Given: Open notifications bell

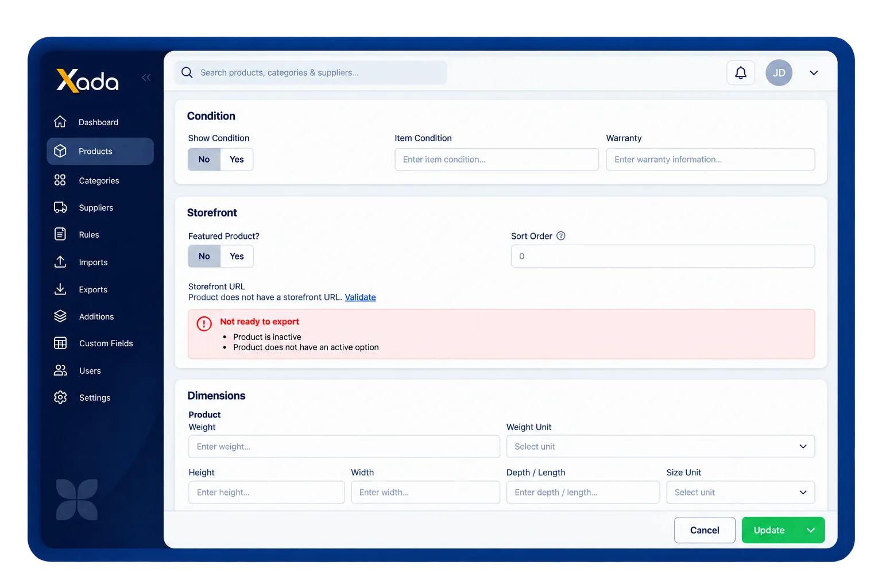Looking at the screenshot, I should [741, 73].
